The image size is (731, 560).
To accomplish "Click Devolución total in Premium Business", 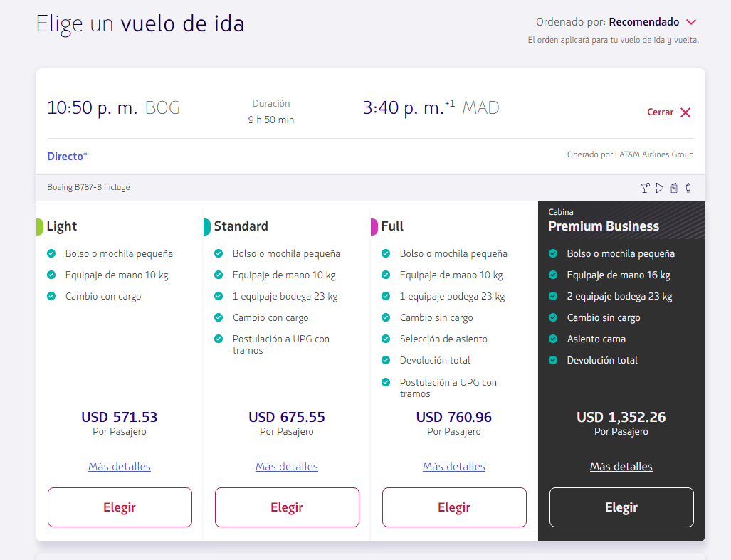I will pyautogui.click(x=602, y=361).
